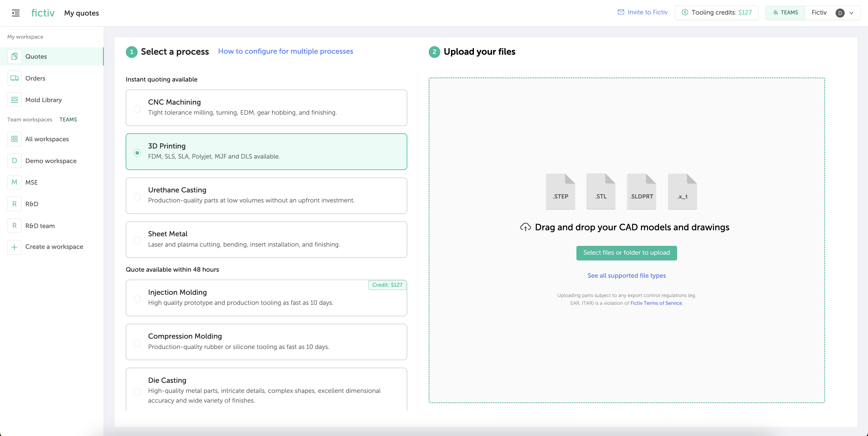This screenshot has width=868, height=436.
Task: Click the Tooling credits dollar icon
Action: (x=685, y=13)
